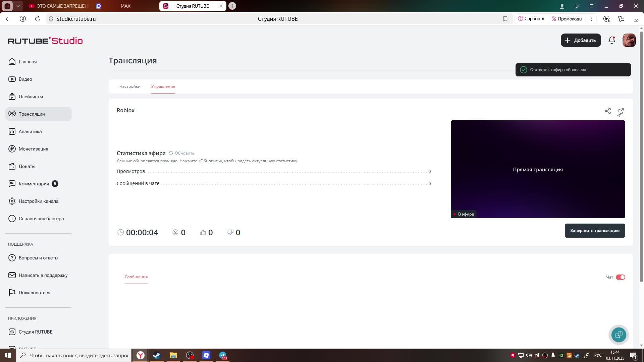Switch to the Настройки tab
Viewport: 644px width, 362px height.
coord(130,86)
